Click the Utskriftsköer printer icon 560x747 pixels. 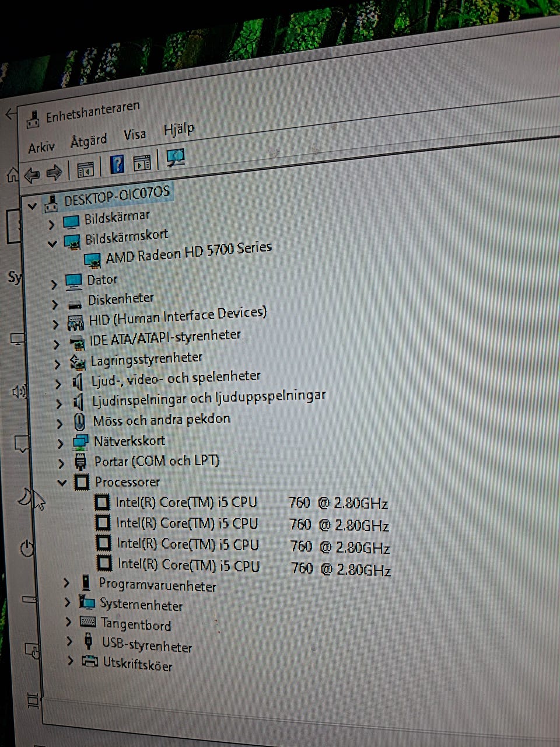pyautogui.click(x=89, y=662)
